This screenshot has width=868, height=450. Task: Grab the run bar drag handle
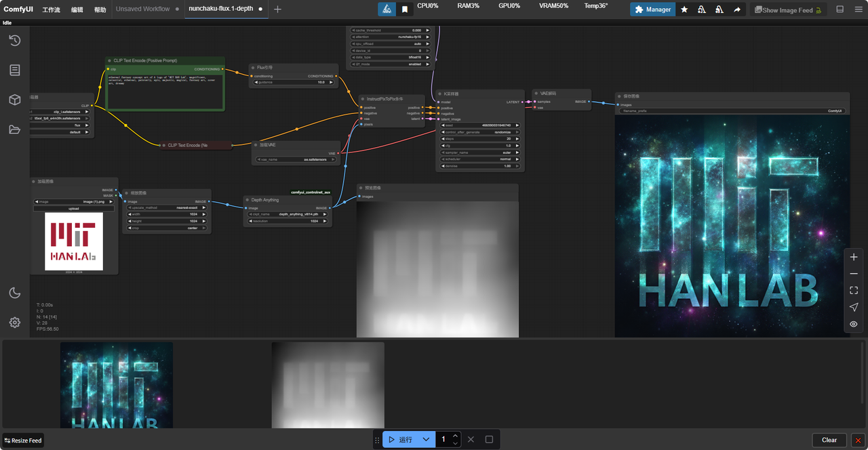coord(377,440)
